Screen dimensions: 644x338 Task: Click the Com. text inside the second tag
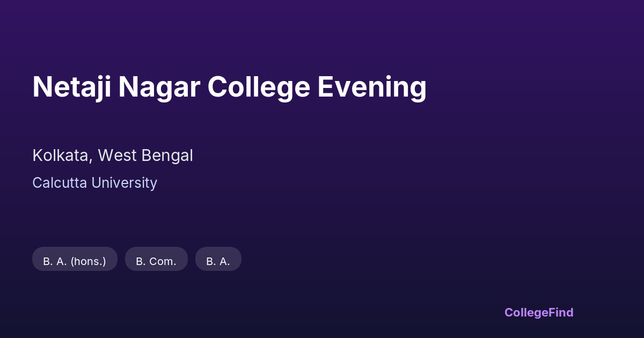[163, 262]
